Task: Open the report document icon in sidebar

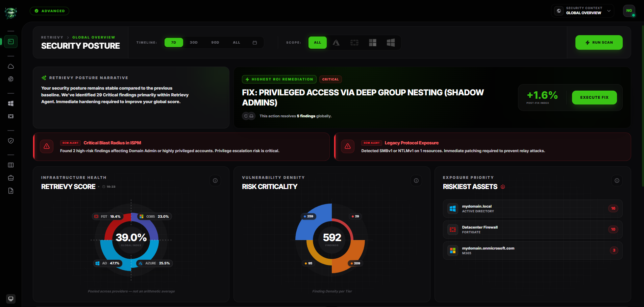Action: coord(11,191)
